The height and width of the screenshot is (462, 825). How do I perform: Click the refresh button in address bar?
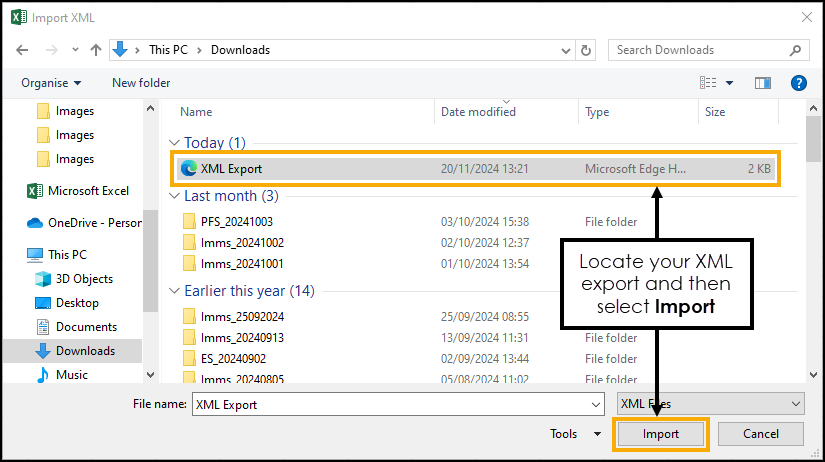tap(587, 49)
